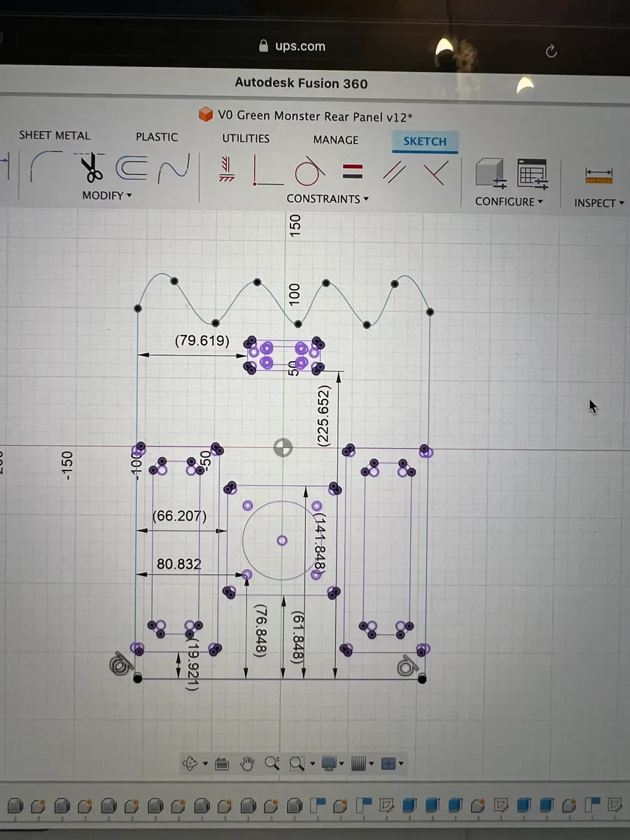Select the Trim scissors tool
630x840 pixels.
(91, 169)
